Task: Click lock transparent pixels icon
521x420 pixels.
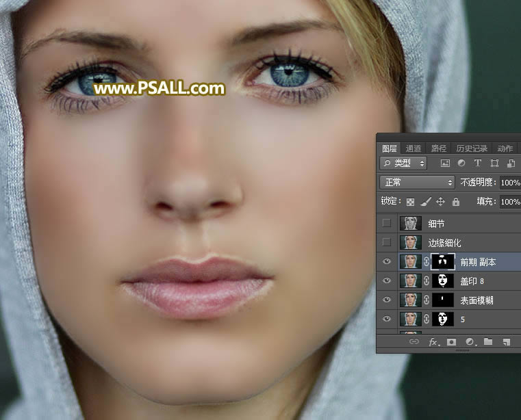Action: tap(410, 202)
